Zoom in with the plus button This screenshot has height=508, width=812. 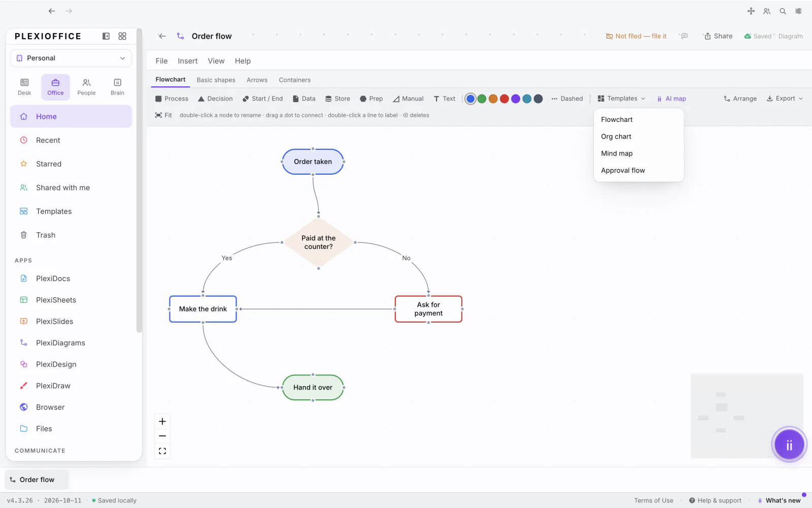[162, 421]
